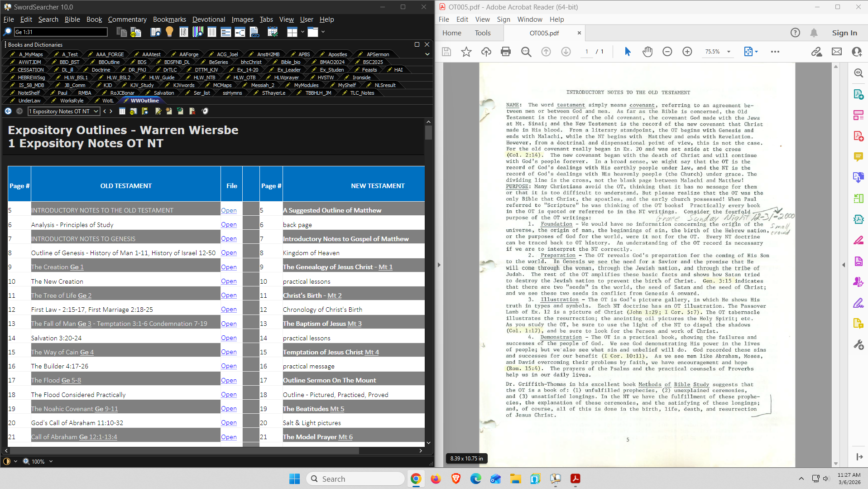868x489 pixels.
Task: Click the horizontal scrollbar under outline table
Action: pos(184,450)
